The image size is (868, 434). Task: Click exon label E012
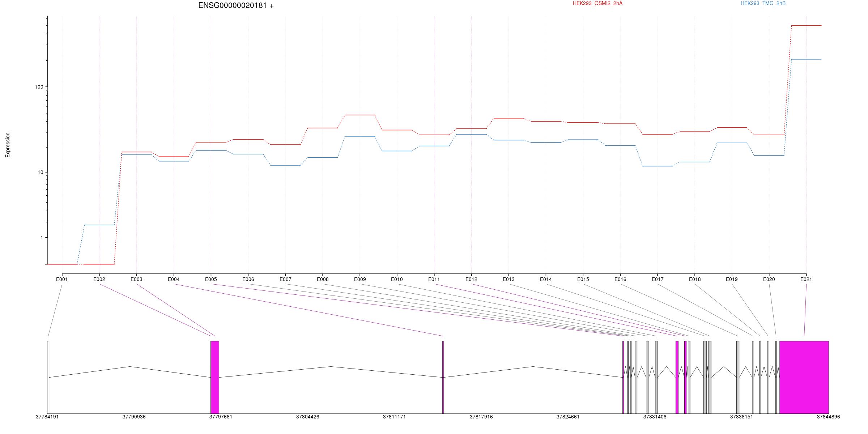pyautogui.click(x=471, y=279)
